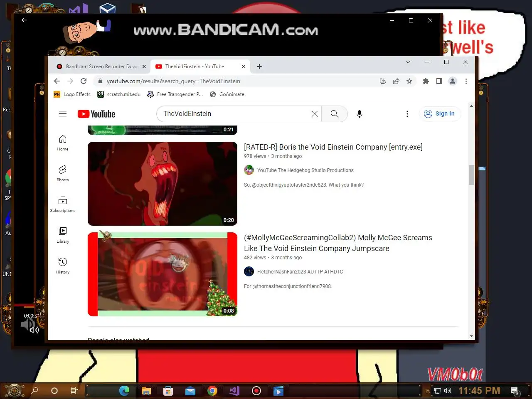Image resolution: width=532 pixels, height=399 pixels.
Task: Open Subscriptions in the YouTube sidebar
Action: click(63, 204)
